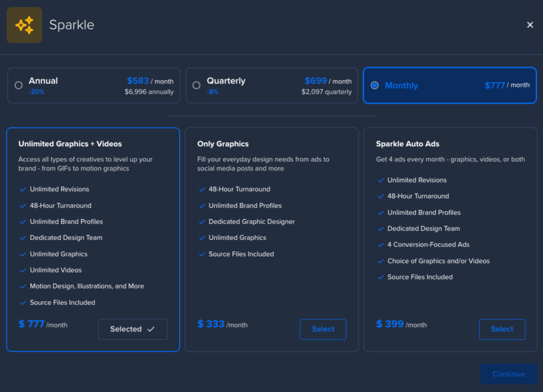Click Dedicated Design Team in Unlimited Graphics + Videos plan

(x=66, y=238)
